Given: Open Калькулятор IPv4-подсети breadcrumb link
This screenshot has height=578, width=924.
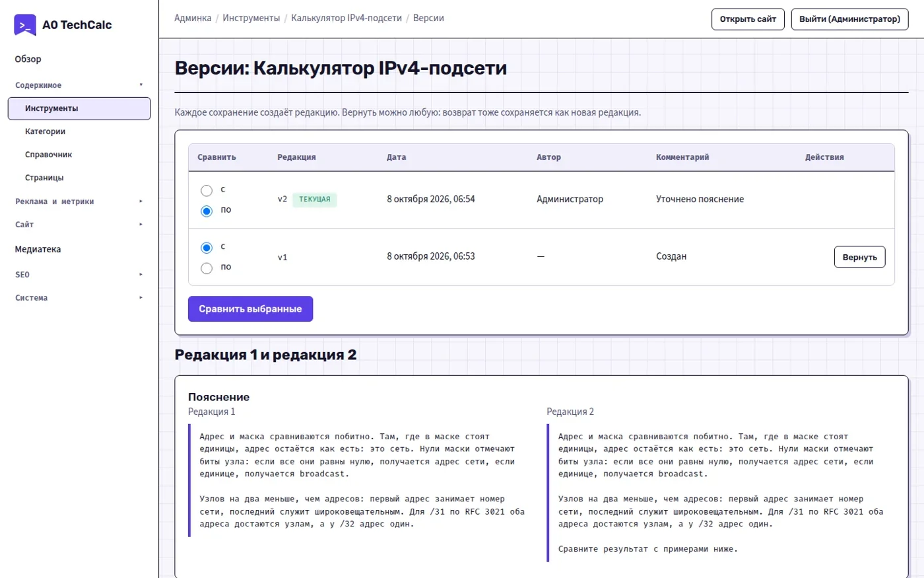Looking at the screenshot, I should pos(346,18).
